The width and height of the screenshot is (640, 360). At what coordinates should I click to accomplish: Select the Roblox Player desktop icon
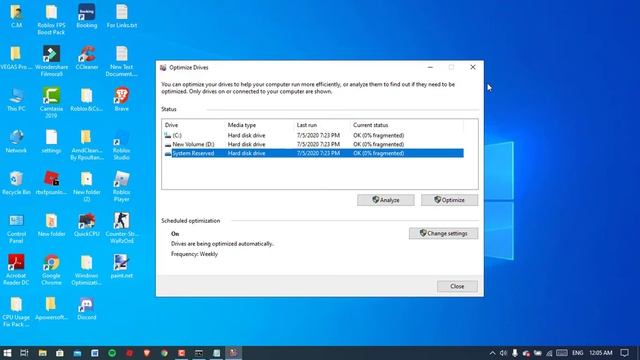[x=122, y=187]
